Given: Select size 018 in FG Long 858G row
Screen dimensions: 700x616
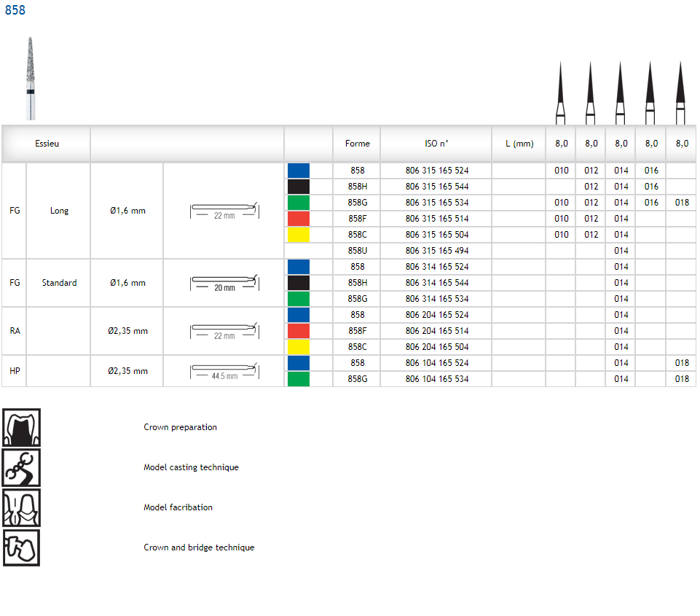Looking at the screenshot, I should 681,203.
